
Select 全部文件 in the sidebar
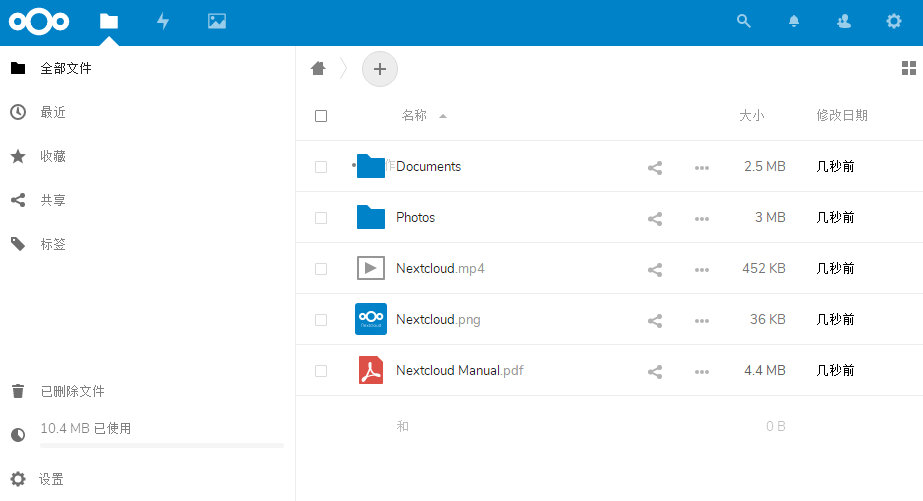(147, 68)
